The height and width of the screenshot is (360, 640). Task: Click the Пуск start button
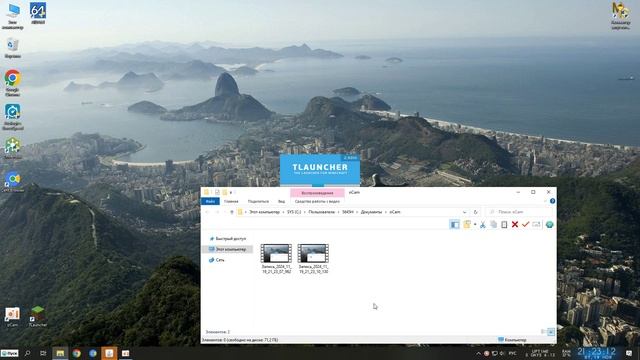point(10,353)
